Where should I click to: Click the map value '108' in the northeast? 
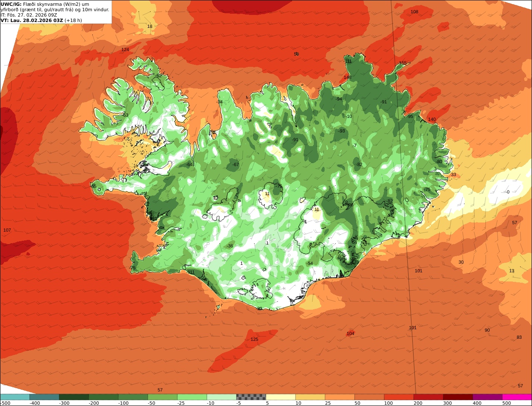(x=414, y=12)
